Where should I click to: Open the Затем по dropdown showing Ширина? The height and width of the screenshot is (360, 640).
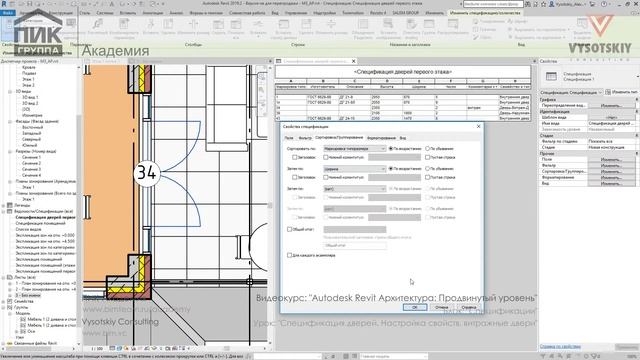pyautogui.click(x=354, y=169)
